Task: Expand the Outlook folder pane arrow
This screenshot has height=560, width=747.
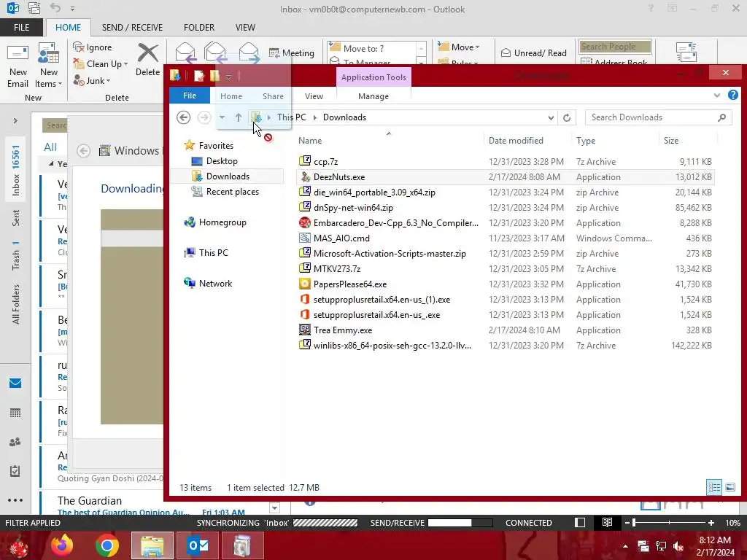Action: coord(15,121)
